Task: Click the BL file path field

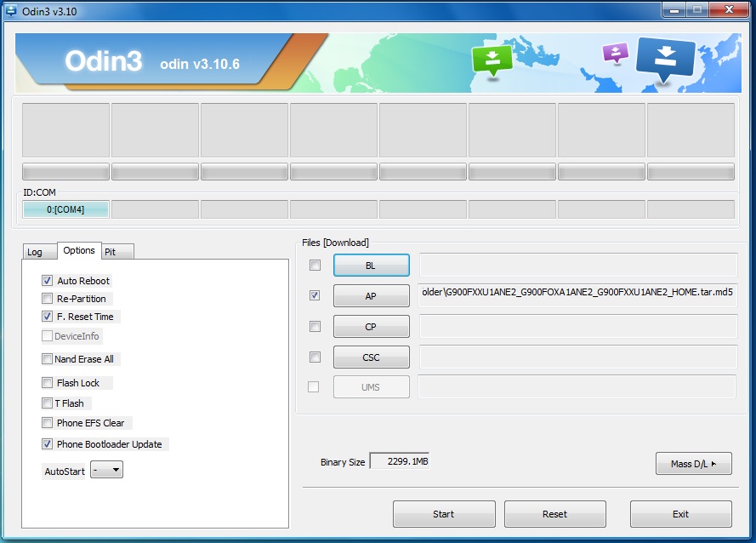Action: [578, 265]
